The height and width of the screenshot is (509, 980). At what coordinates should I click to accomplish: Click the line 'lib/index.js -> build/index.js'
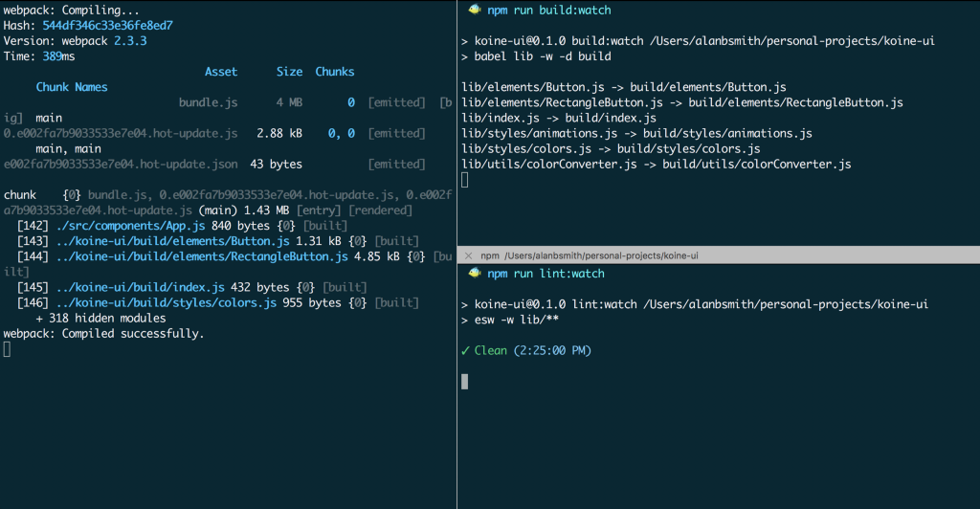pos(559,118)
